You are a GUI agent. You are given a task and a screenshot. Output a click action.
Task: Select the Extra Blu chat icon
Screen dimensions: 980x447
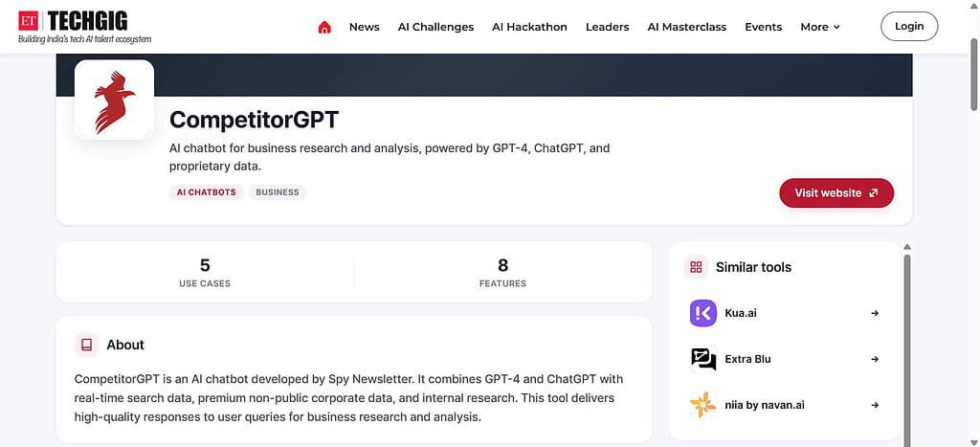pyautogui.click(x=703, y=360)
